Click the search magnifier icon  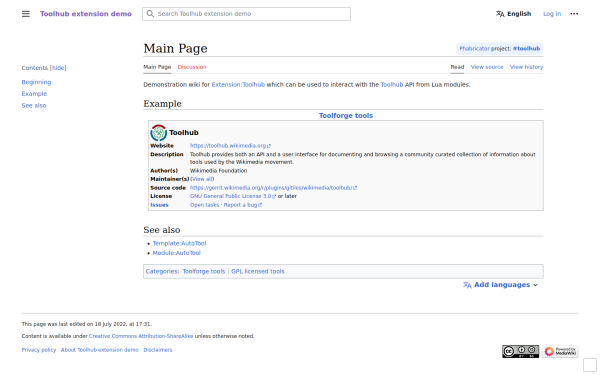point(150,14)
